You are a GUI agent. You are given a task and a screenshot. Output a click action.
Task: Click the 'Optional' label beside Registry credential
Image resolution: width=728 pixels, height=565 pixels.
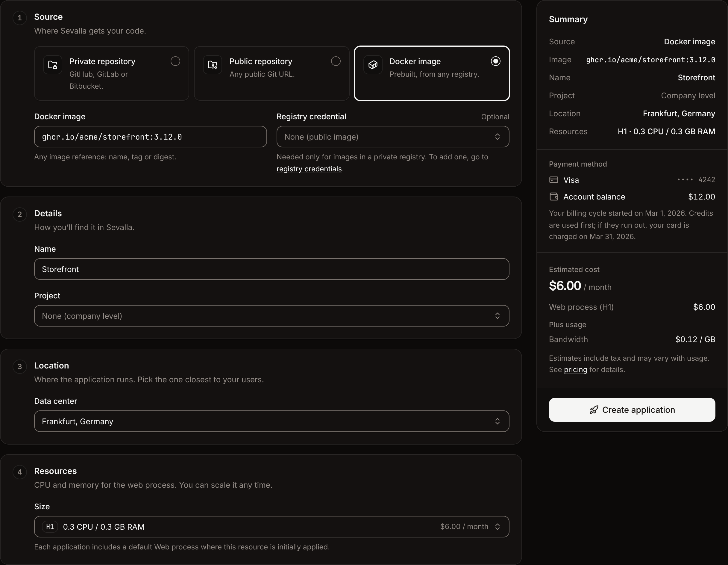coord(495,117)
